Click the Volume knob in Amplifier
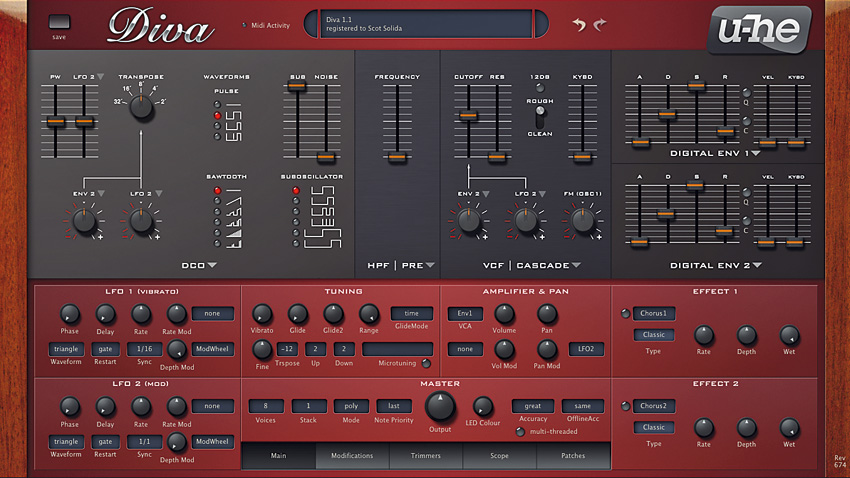 (x=504, y=314)
